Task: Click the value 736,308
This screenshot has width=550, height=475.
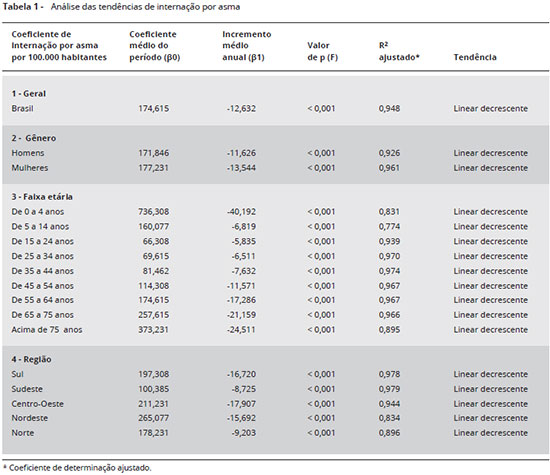Action: (x=154, y=212)
